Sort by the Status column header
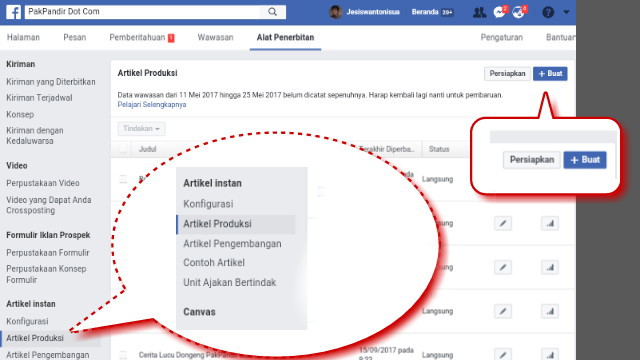This screenshot has width=640, height=360. 439,149
